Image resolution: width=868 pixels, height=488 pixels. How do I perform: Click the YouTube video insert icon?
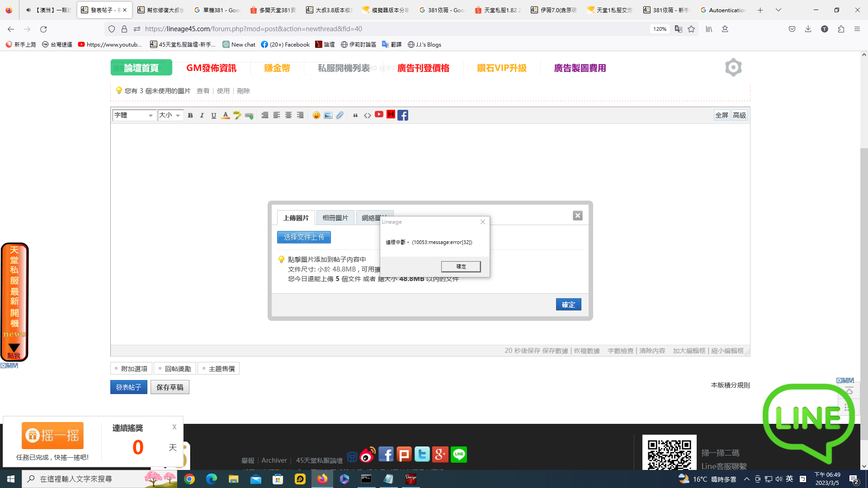pyautogui.click(x=379, y=114)
